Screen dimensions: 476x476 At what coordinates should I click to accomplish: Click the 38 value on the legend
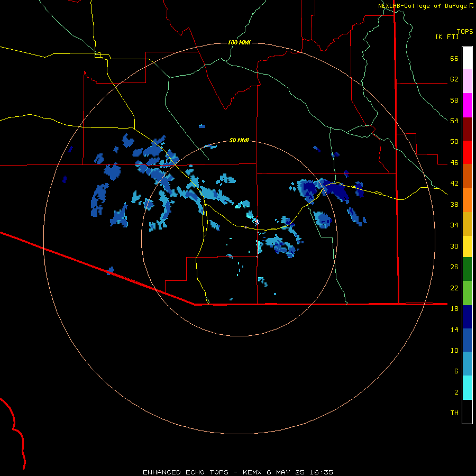454,204
